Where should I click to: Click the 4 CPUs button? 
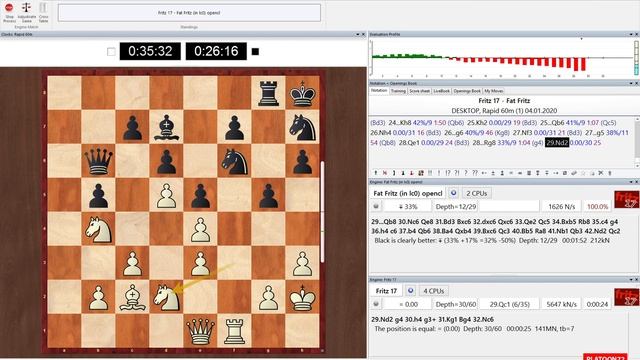(433, 291)
